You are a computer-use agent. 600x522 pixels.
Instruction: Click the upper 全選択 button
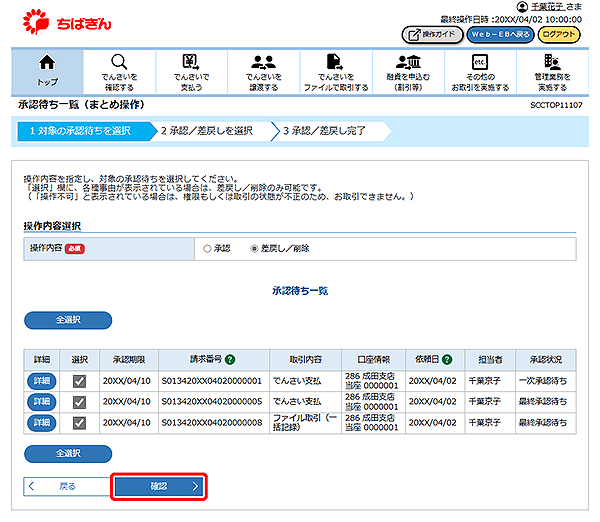(68, 320)
